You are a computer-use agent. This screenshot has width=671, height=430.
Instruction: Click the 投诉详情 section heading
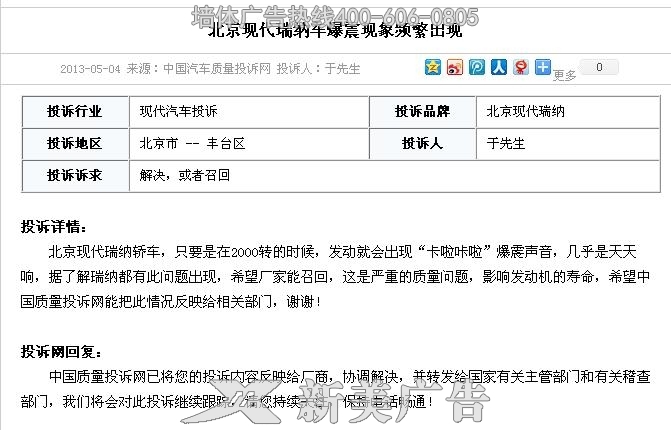tap(53, 227)
